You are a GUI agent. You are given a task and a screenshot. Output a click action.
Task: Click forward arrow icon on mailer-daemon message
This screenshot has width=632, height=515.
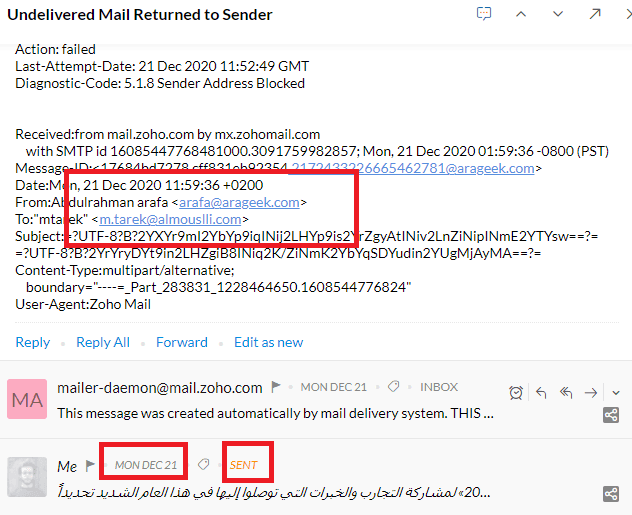[591, 392]
